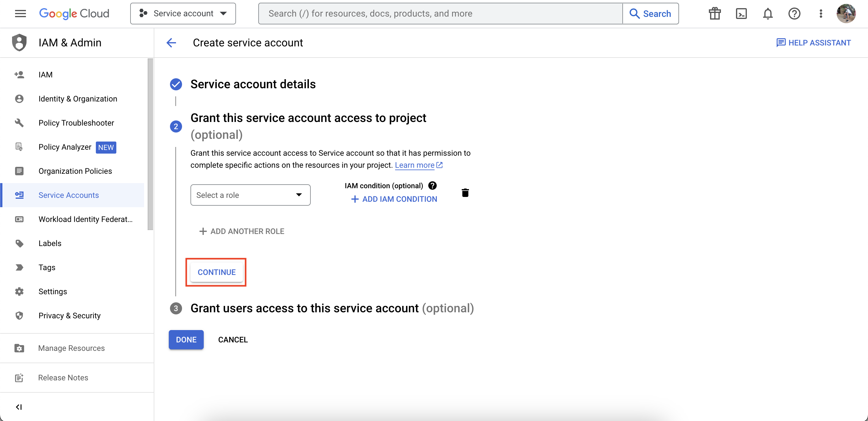Open the user account avatar
This screenshot has height=421, width=868.
pyautogui.click(x=846, y=14)
